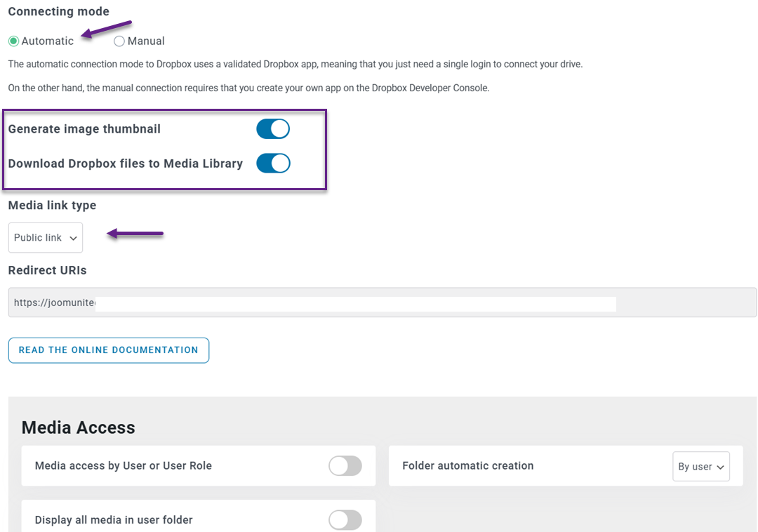The width and height of the screenshot is (758, 532).
Task: Open the Folder automatic creation dropdown
Action: pyautogui.click(x=700, y=465)
